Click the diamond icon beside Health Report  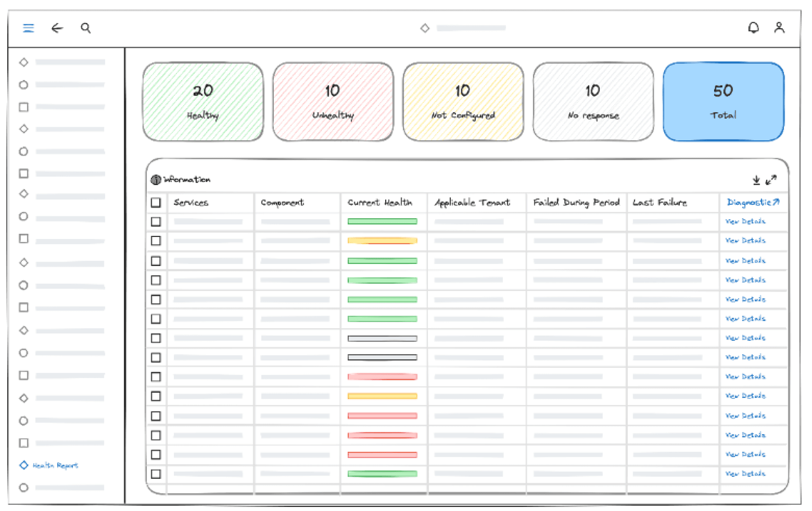23,465
